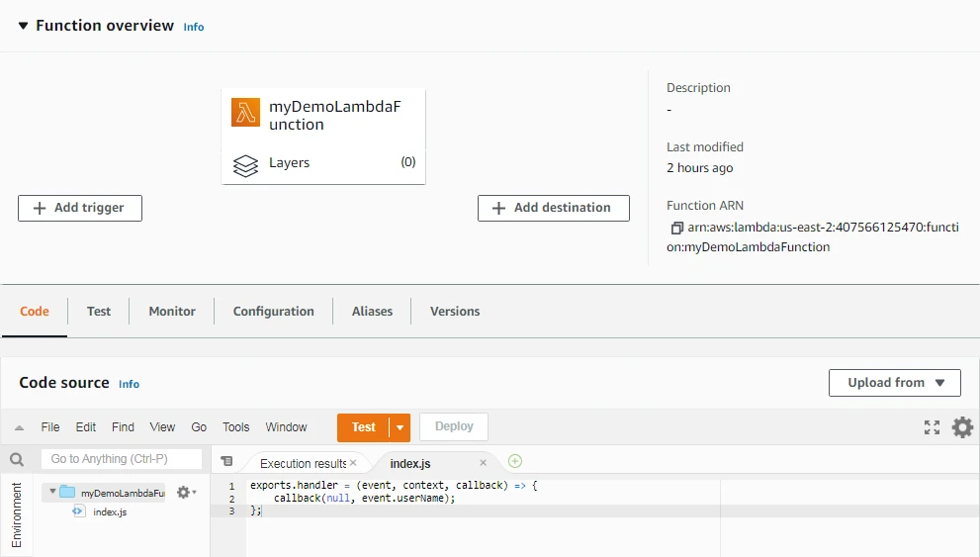Close the index.js editor tab
Image resolution: width=980 pixels, height=557 pixels.
[484, 462]
